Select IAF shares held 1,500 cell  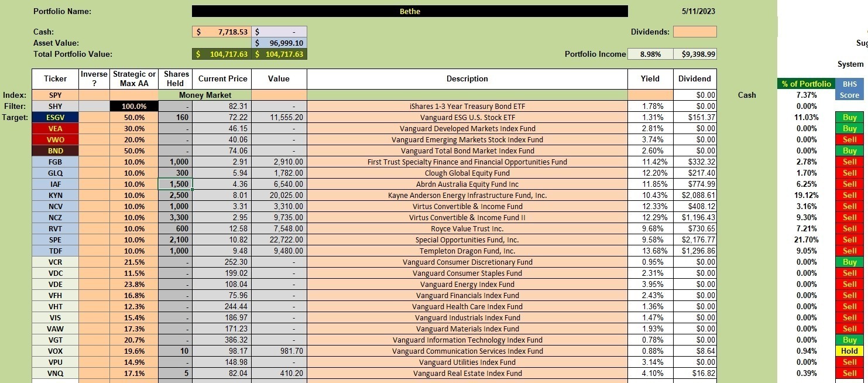176,184
